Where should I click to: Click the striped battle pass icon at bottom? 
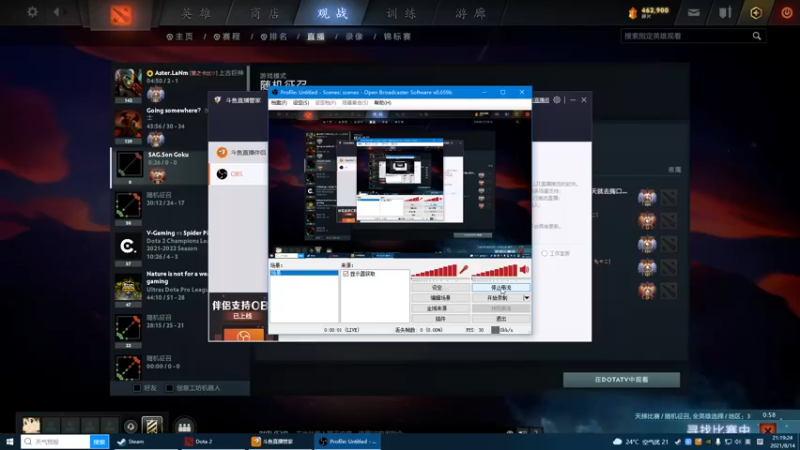click(152, 426)
